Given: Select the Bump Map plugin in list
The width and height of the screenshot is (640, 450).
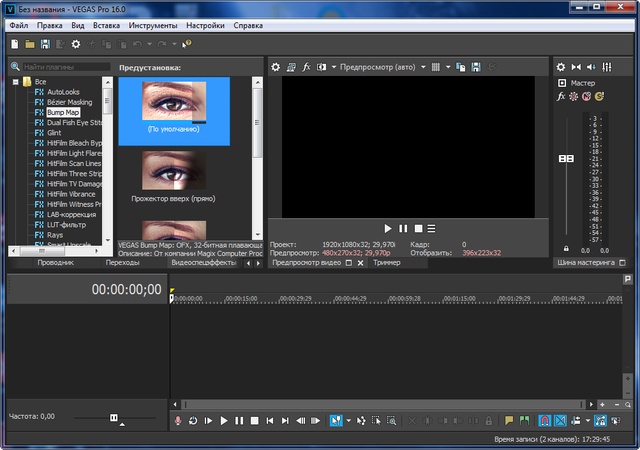Looking at the screenshot, I should point(63,112).
